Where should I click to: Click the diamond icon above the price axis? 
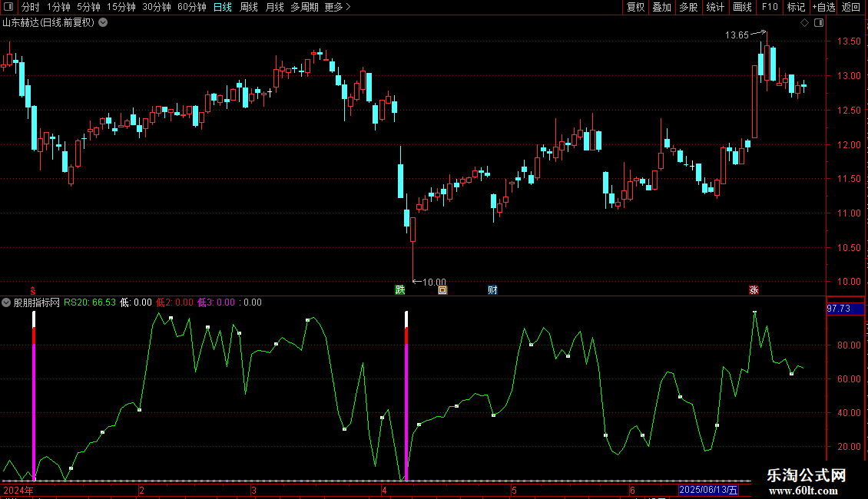click(x=804, y=23)
